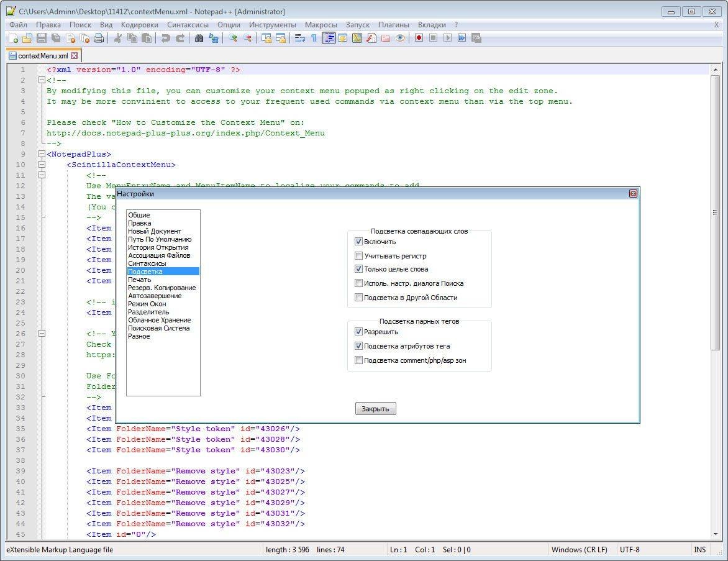Save the file with toolbar diskette icon
Image resolution: width=728 pixels, height=561 pixels.
(x=42, y=38)
